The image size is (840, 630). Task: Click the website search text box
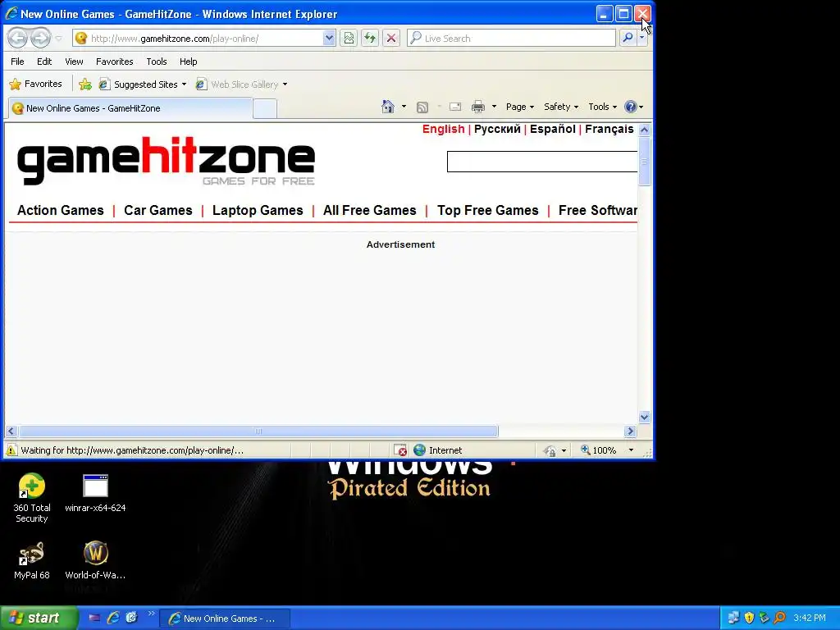(542, 162)
